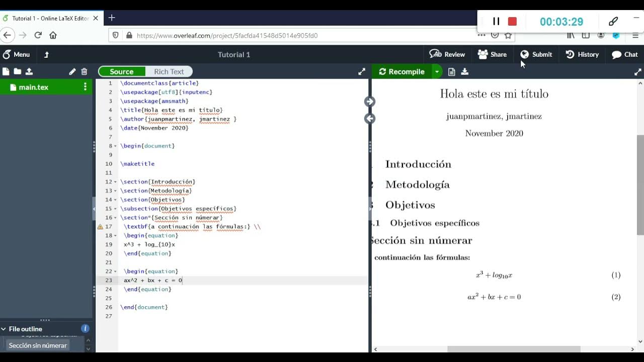Click warning icon on line 17
This screenshot has width=644, height=362.
pos(100,227)
